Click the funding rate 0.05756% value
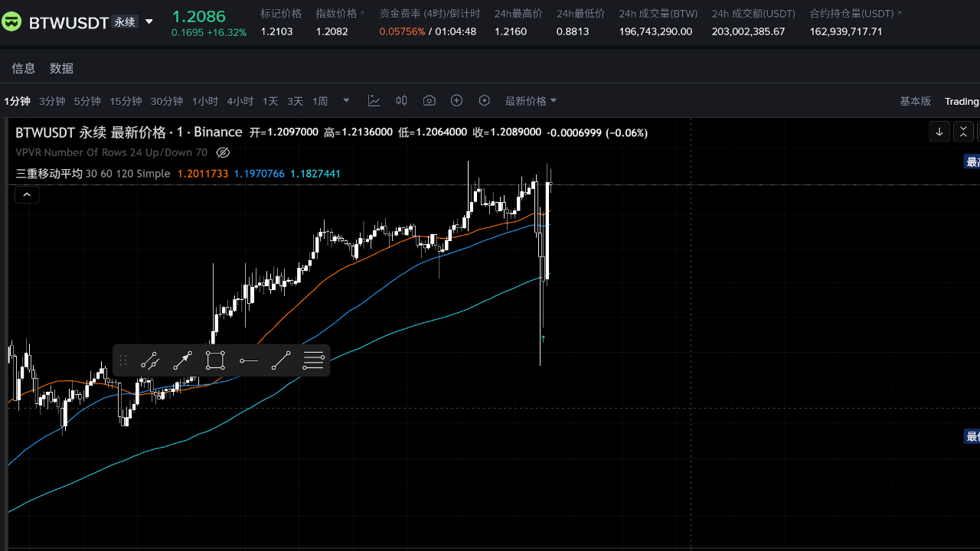Image resolution: width=980 pixels, height=551 pixels. [402, 31]
